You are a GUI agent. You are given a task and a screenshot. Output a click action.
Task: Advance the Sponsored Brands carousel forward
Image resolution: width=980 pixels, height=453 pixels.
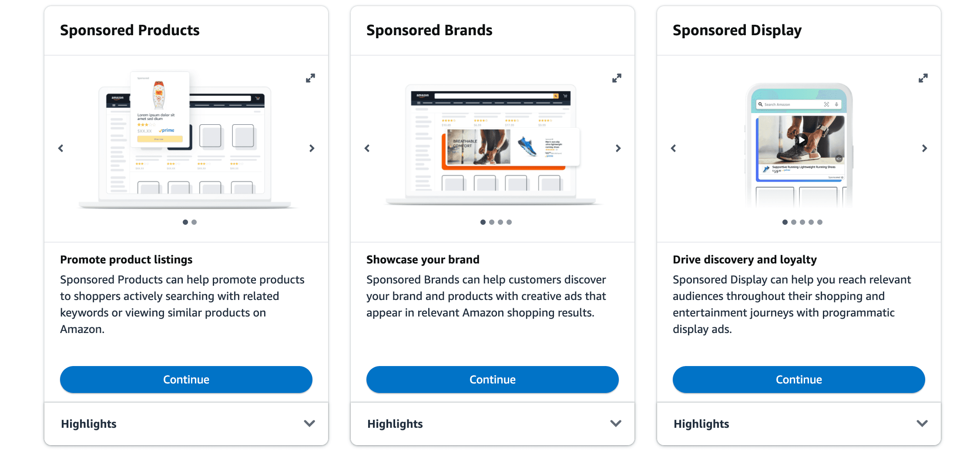coord(618,148)
